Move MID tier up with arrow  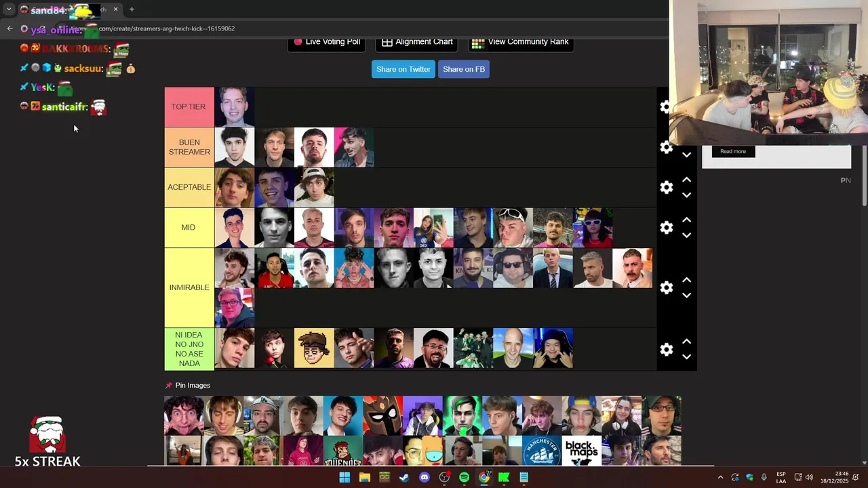(686, 220)
